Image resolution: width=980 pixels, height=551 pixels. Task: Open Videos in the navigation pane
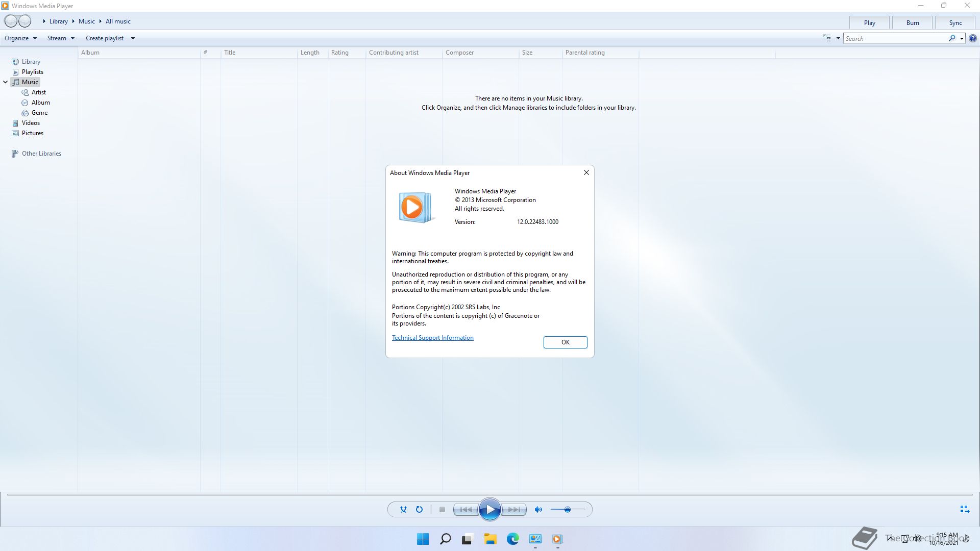tap(31, 123)
